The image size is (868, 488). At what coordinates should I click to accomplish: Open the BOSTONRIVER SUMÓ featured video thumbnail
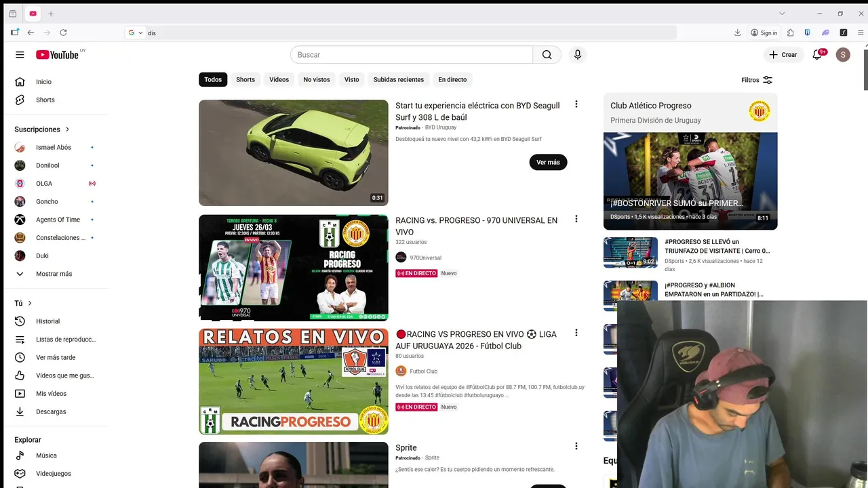coord(690,181)
